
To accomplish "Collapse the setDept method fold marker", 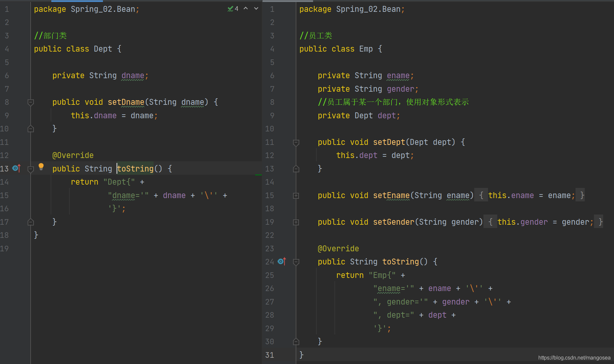I will 296,142.
